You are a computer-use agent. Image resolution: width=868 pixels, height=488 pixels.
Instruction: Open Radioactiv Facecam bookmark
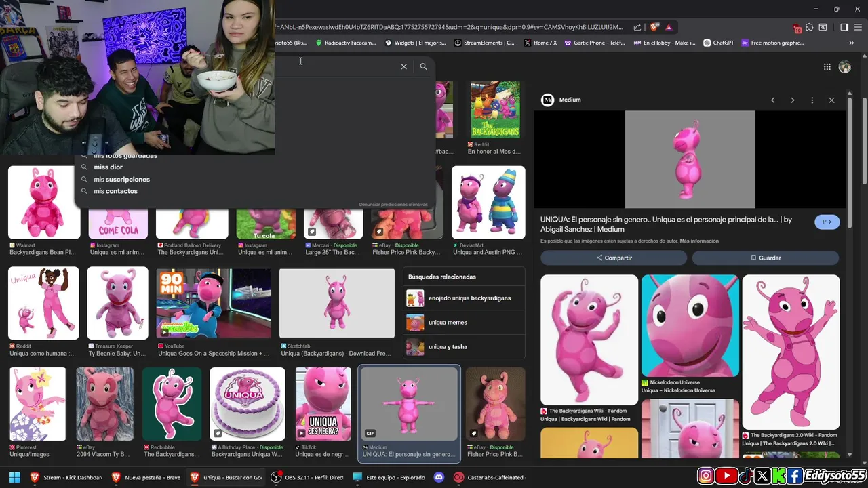[345, 43]
